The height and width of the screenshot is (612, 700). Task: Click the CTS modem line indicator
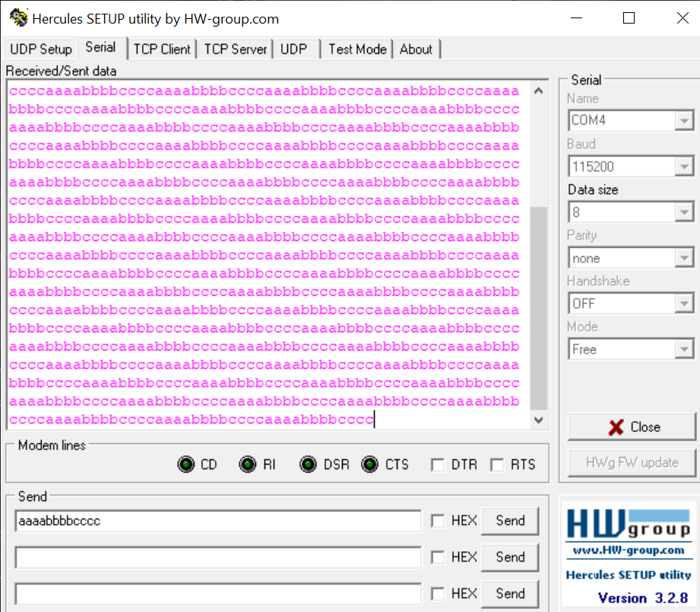[x=370, y=464]
